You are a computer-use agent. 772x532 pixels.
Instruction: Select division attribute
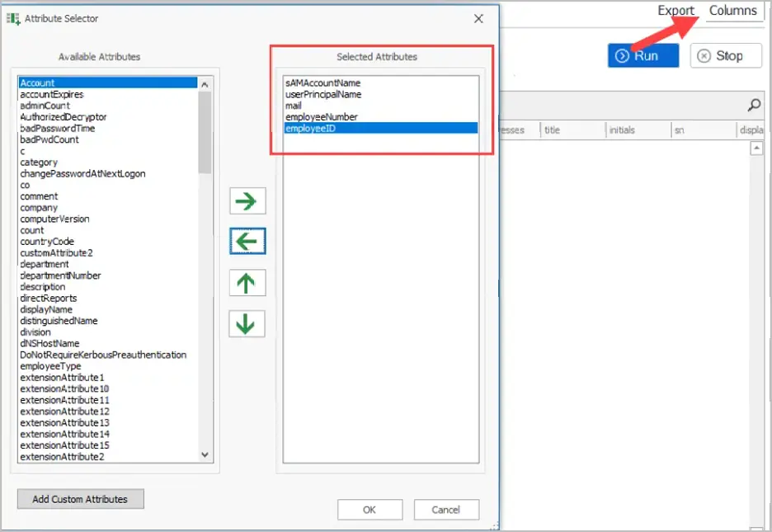click(35, 332)
